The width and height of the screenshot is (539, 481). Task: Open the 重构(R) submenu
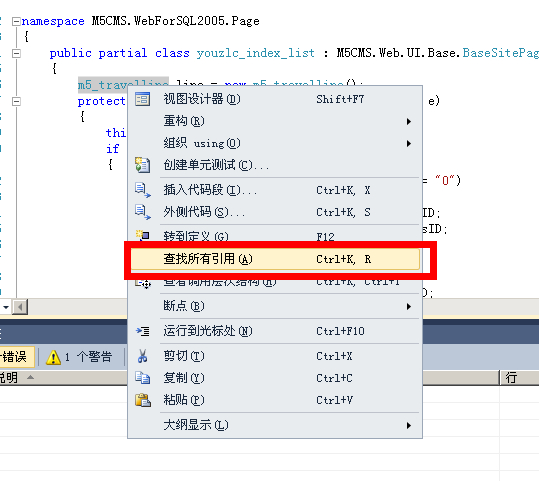(275, 121)
